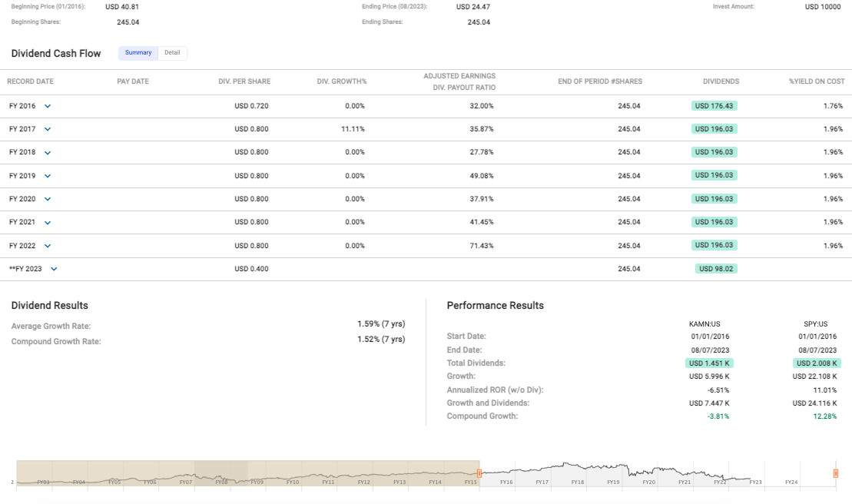This screenshot has height=504, width=852.
Task: Click the right orange range handle on the chart
Action: (x=835, y=473)
